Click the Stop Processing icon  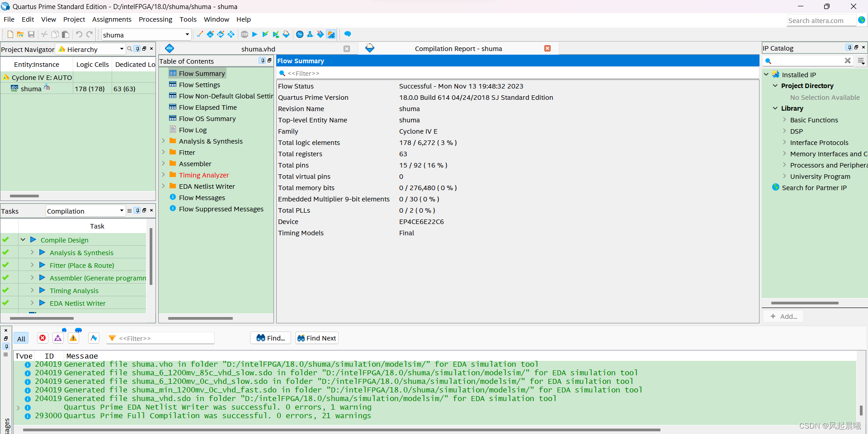pyautogui.click(x=245, y=34)
